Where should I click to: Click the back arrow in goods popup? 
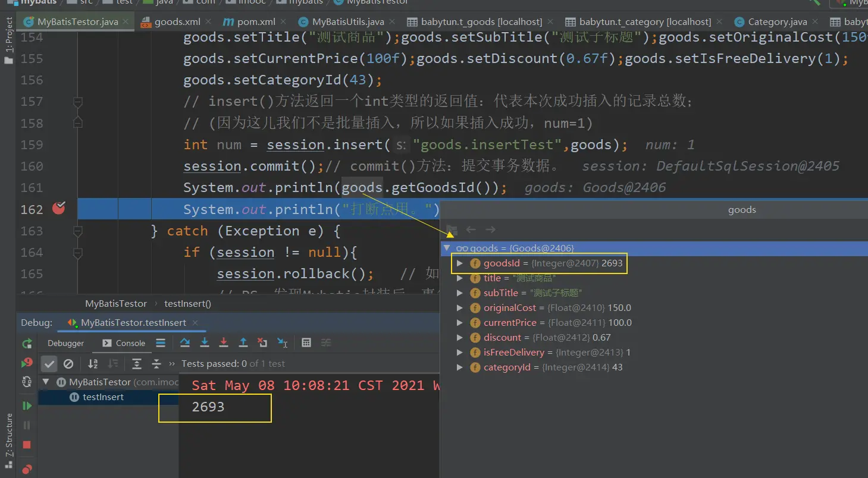click(x=471, y=229)
